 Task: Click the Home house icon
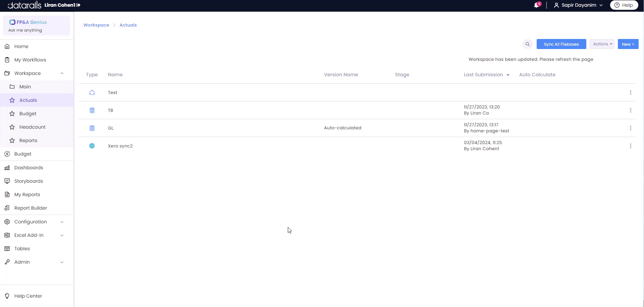pos(7,46)
